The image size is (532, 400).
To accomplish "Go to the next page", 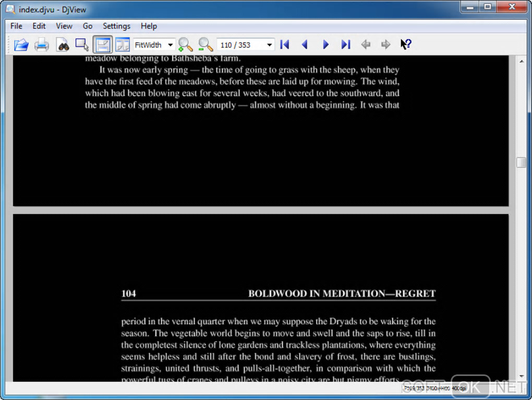I will tap(325, 44).
